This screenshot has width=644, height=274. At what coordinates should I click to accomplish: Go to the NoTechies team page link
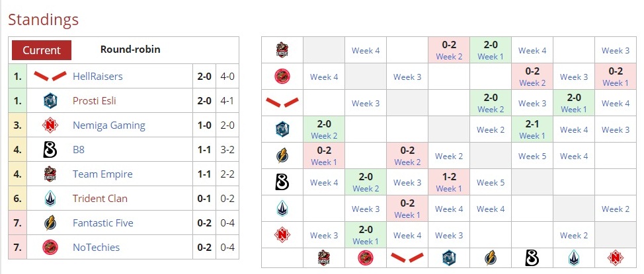[97, 248]
